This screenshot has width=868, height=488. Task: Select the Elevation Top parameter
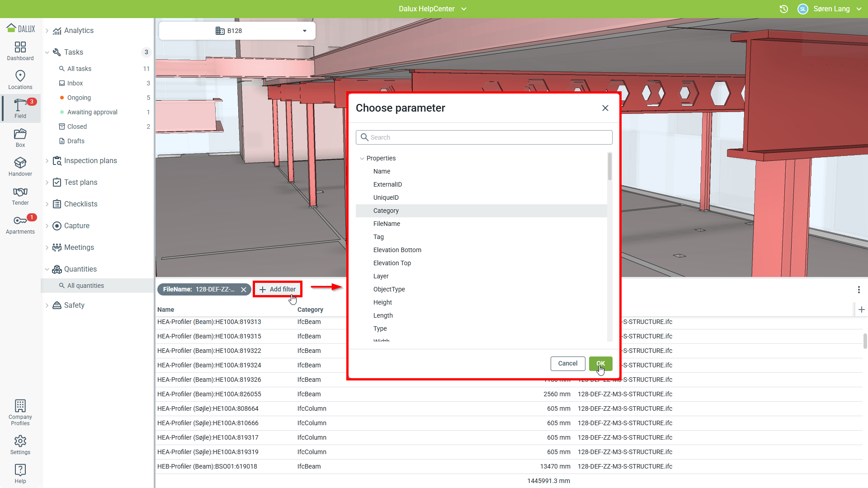[x=392, y=263]
